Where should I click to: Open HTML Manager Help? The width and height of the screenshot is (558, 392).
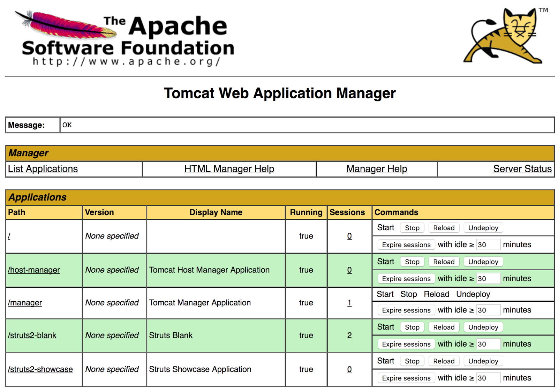click(x=229, y=169)
